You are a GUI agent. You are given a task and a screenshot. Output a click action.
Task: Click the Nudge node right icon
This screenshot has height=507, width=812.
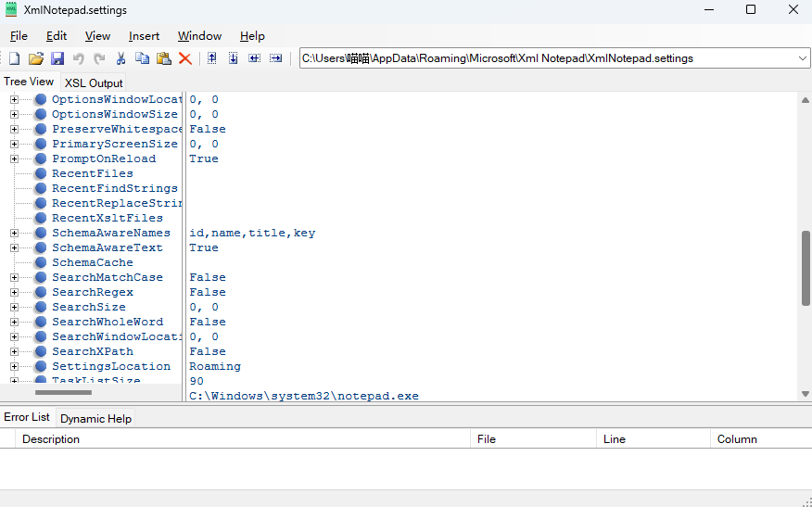coord(275,58)
